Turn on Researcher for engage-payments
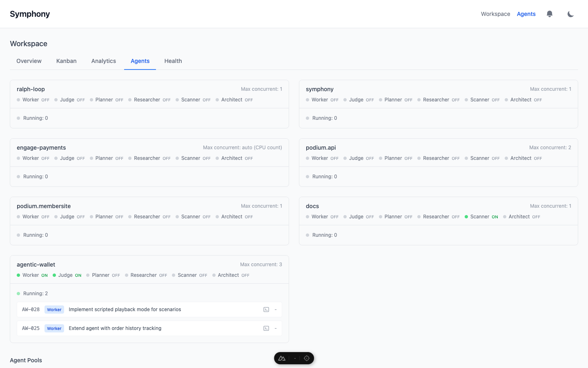The width and height of the screenshot is (588, 368). [x=147, y=158]
